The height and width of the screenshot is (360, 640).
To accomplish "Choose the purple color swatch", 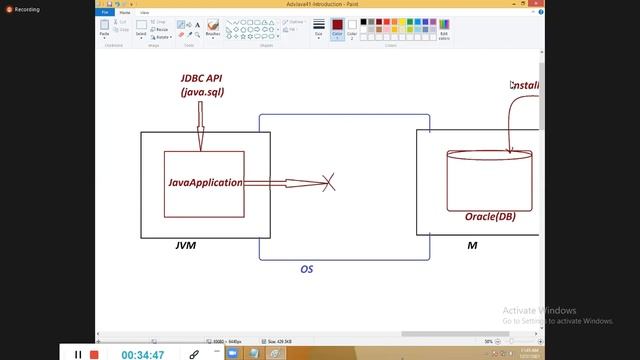I will [433, 22].
